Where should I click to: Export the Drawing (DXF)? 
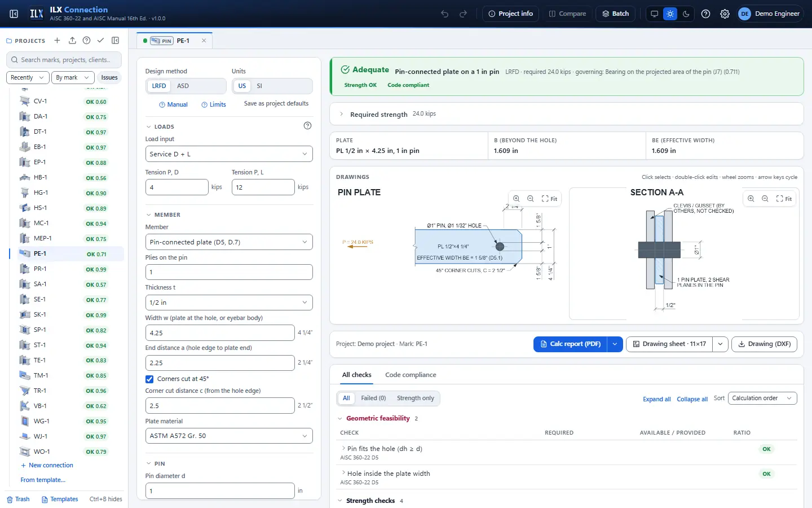[764, 344]
